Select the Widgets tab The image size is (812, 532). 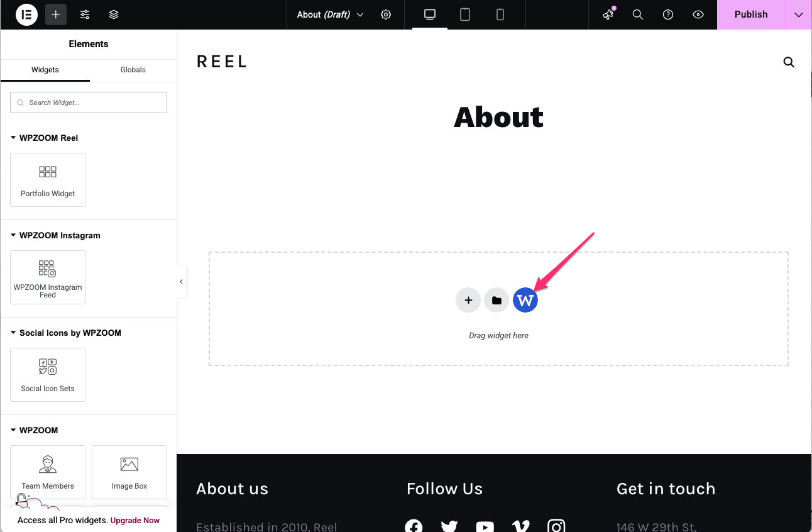coord(45,70)
